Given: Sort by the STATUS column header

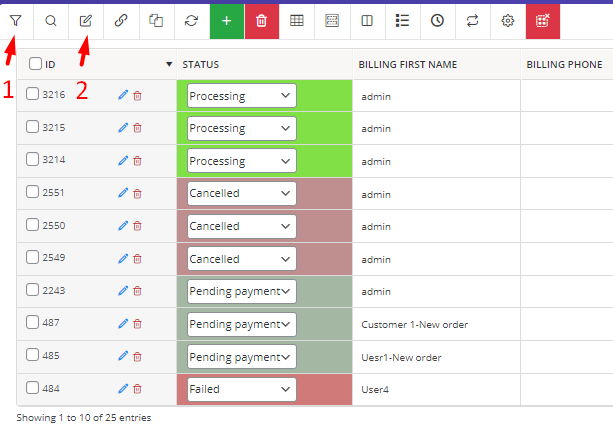Looking at the screenshot, I should [201, 65].
